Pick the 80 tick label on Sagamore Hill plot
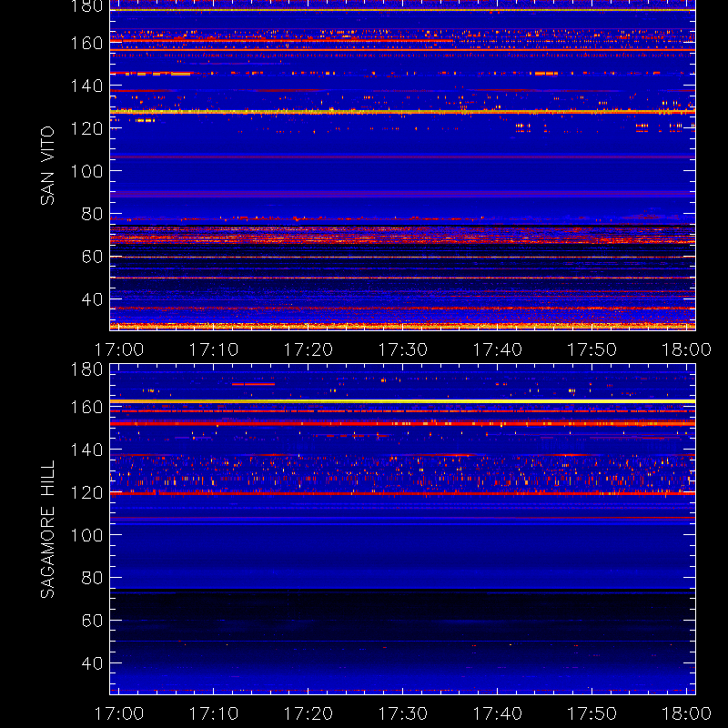The width and height of the screenshot is (728, 728). click(x=92, y=578)
